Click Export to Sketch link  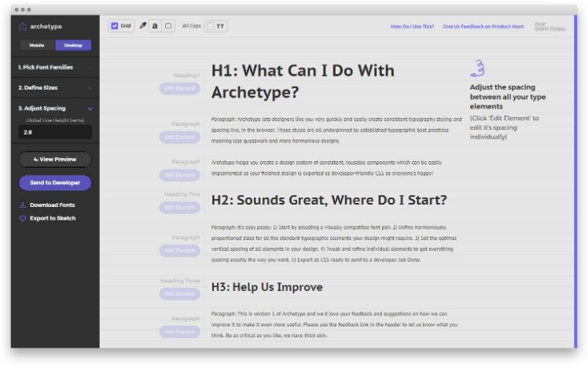pyautogui.click(x=53, y=219)
